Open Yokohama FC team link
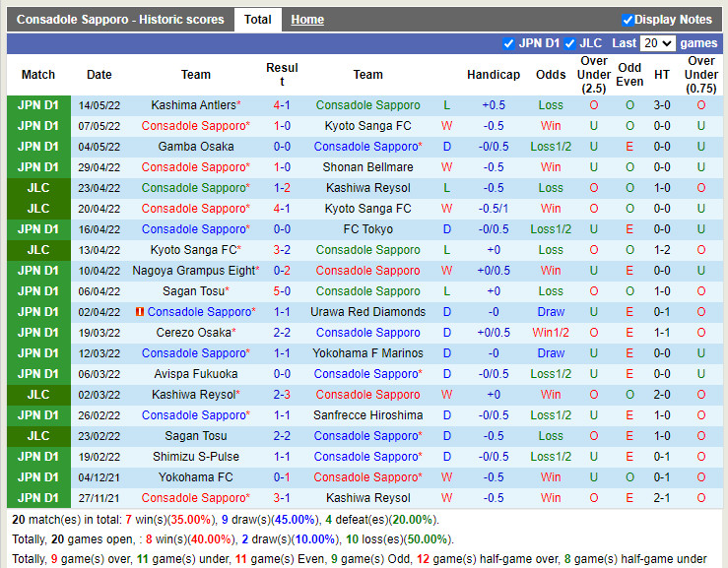This screenshot has height=568, width=728. pos(196,477)
